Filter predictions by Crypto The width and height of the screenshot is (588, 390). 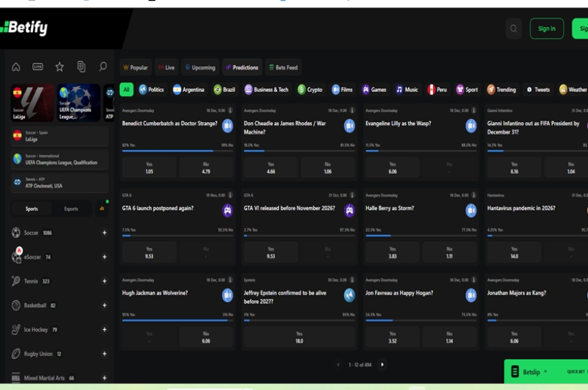(310, 90)
